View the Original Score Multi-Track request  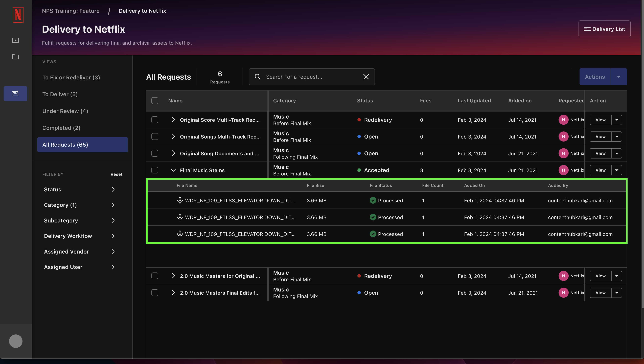[x=601, y=120]
